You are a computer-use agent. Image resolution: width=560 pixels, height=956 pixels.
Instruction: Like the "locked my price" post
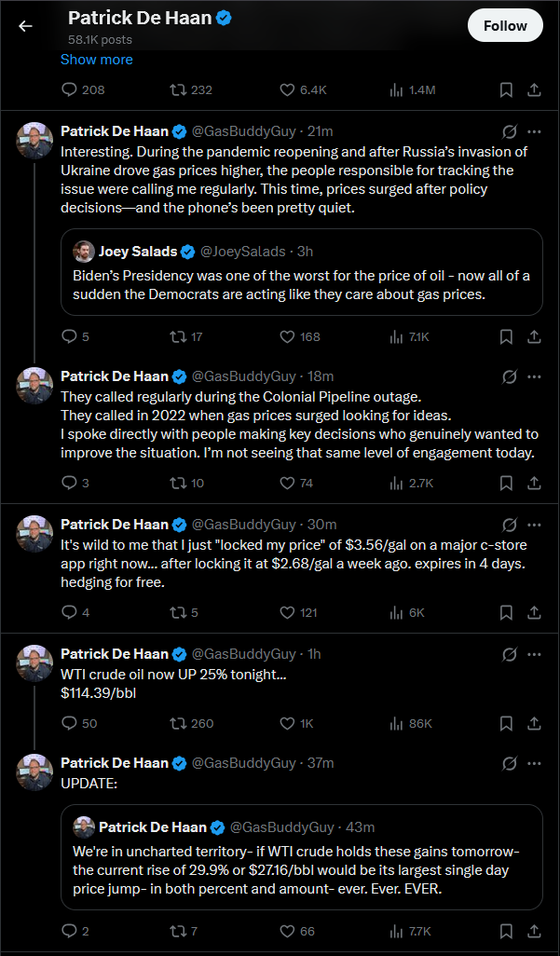coord(288,612)
